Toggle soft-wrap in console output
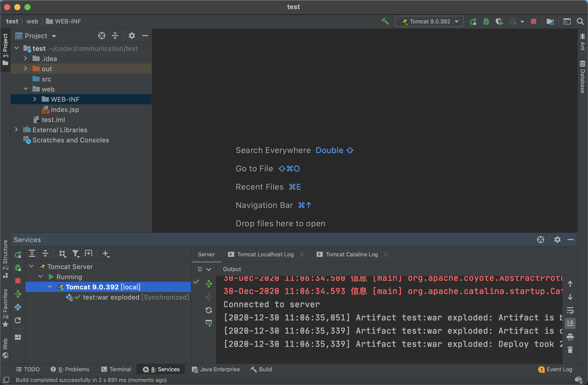Viewport: 588px width, 385px height. point(570,310)
